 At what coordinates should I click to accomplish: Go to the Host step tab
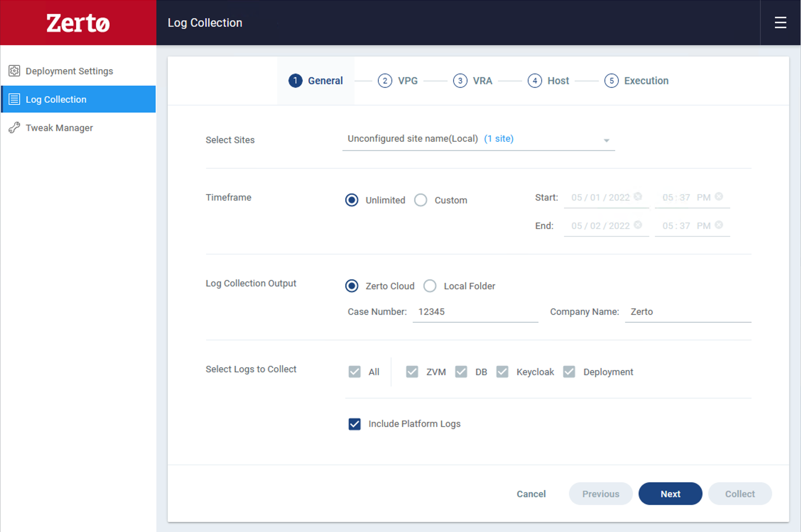coord(548,81)
